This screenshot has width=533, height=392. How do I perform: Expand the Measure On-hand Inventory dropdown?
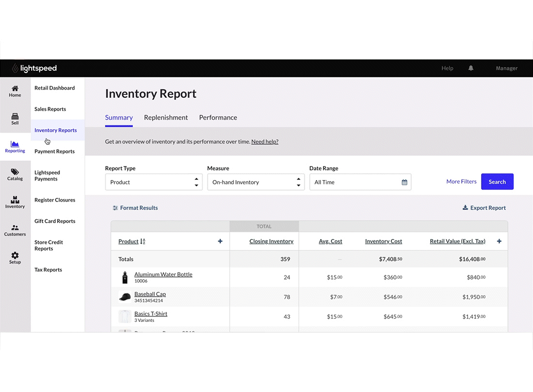pyautogui.click(x=256, y=182)
